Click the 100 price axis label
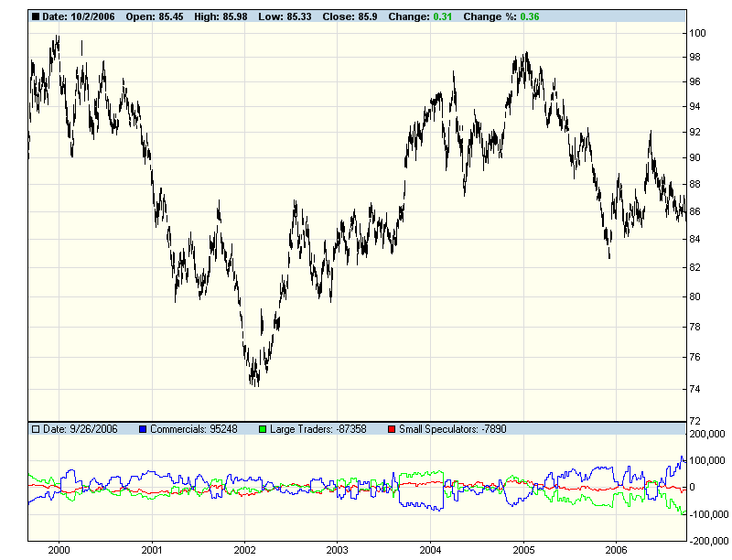 coord(698,33)
